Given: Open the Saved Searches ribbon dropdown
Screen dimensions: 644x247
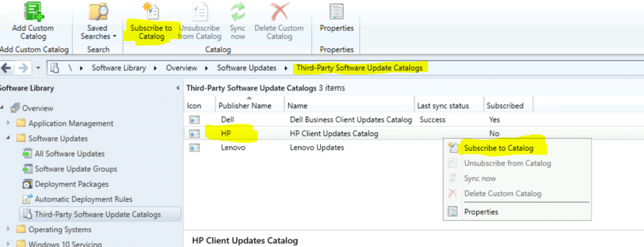Looking at the screenshot, I should (98, 21).
